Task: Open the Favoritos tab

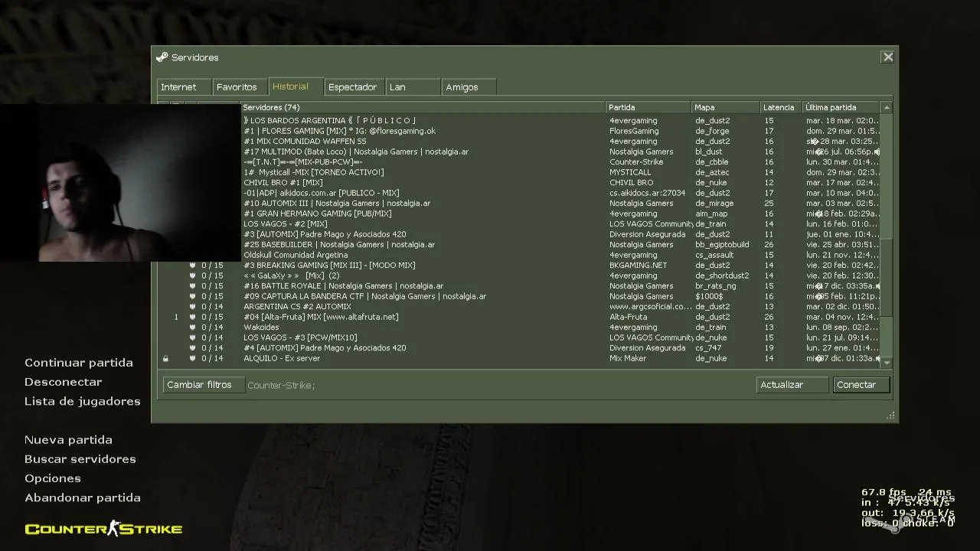Action: tap(240, 87)
